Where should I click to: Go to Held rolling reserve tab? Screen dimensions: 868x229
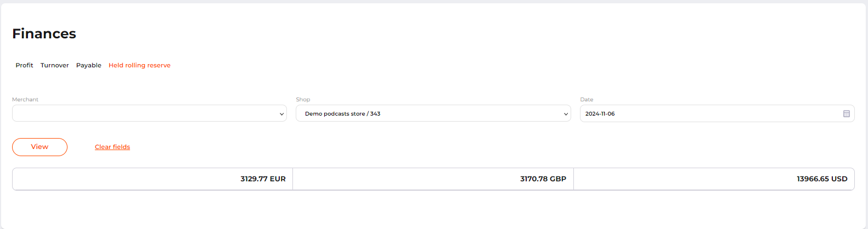click(139, 65)
